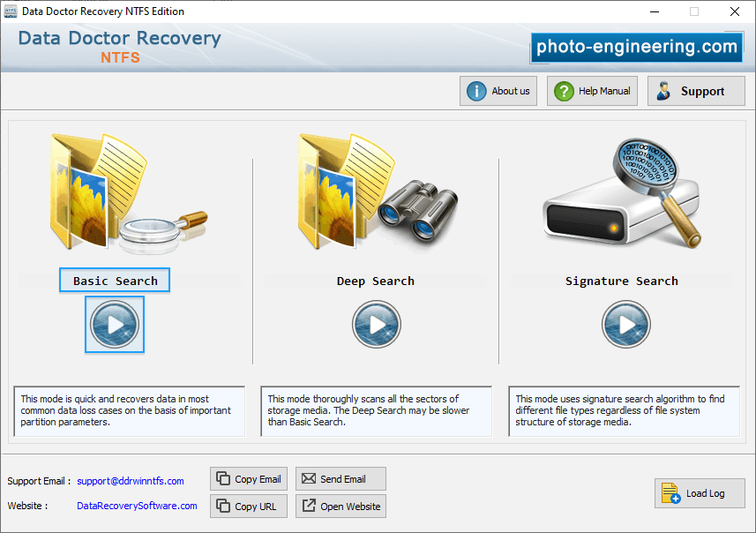Copy the support email address
This screenshot has width=756, height=533.
pyautogui.click(x=249, y=479)
